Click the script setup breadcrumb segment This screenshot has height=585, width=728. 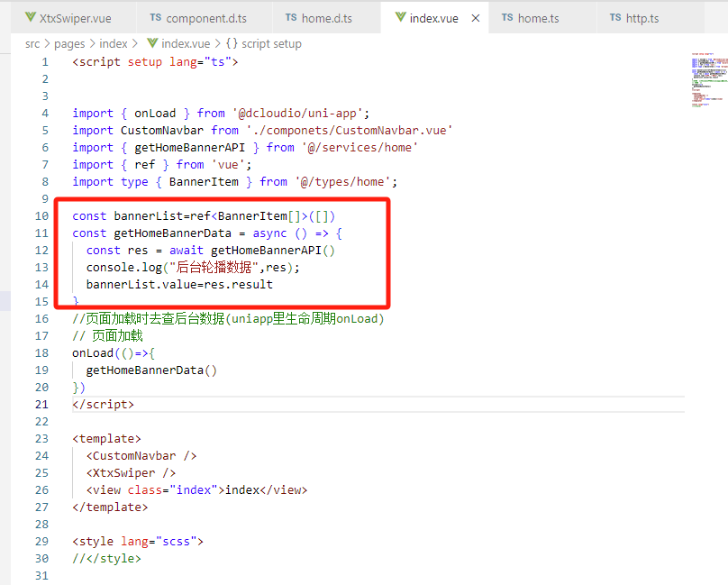pos(271,43)
